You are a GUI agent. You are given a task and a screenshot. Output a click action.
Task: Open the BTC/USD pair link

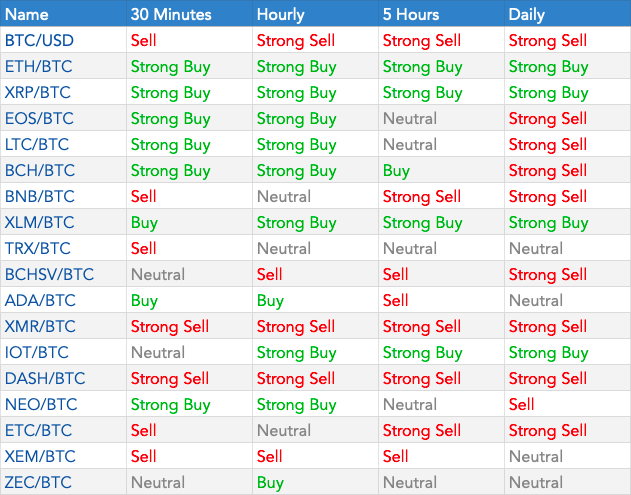click(x=39, y=40)
